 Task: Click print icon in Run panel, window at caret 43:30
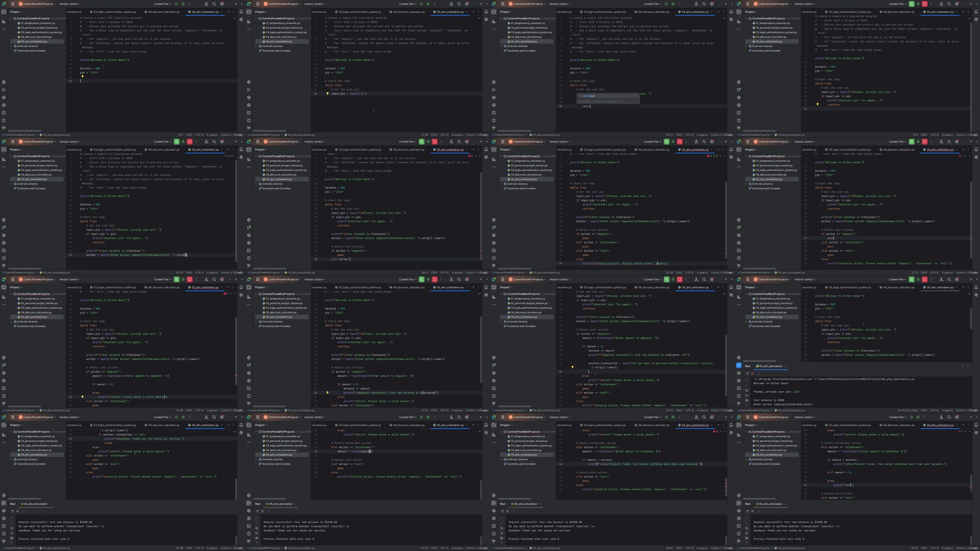click(x=256, y=538)
